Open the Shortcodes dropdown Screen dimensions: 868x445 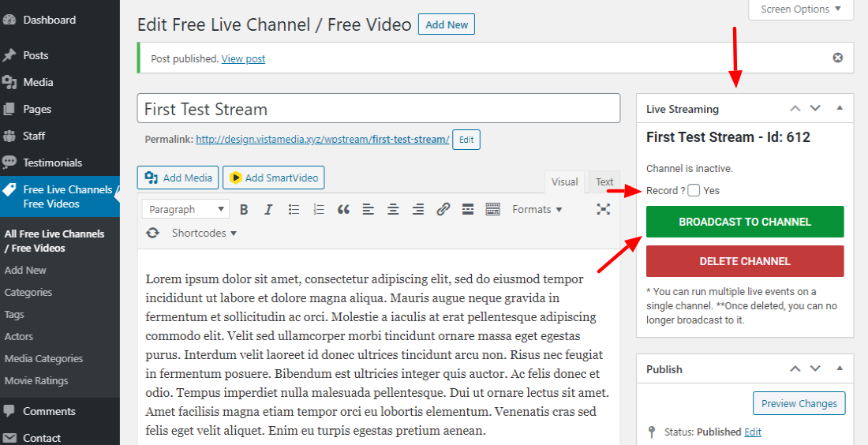(204, 233)
